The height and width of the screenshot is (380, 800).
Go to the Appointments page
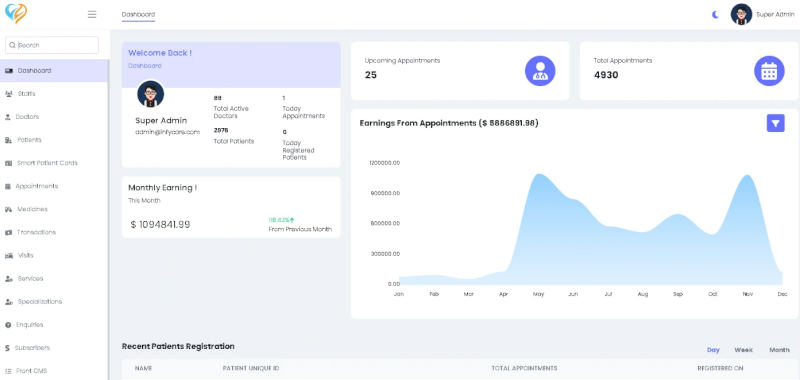[x=54, y=186]
